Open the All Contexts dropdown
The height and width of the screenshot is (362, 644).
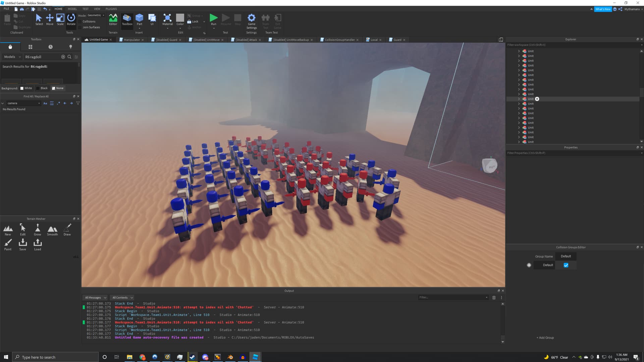pos(122,298)
